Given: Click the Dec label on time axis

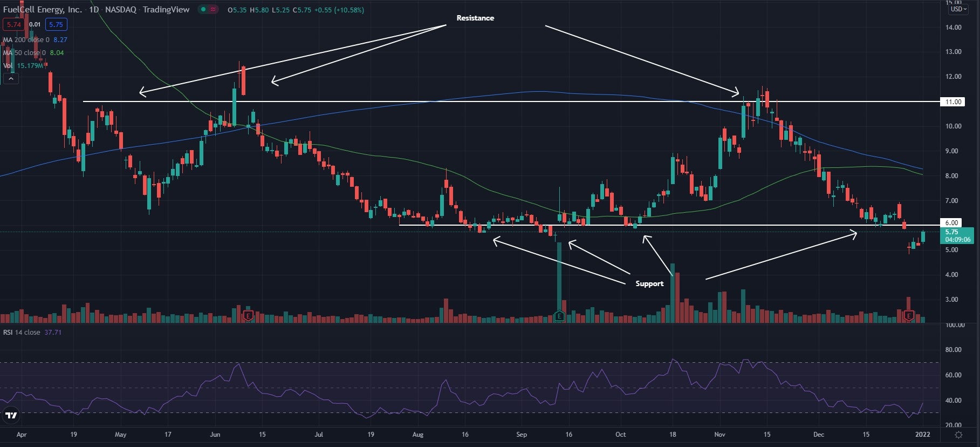Looking at the screenshot, I should coord(819,435).
